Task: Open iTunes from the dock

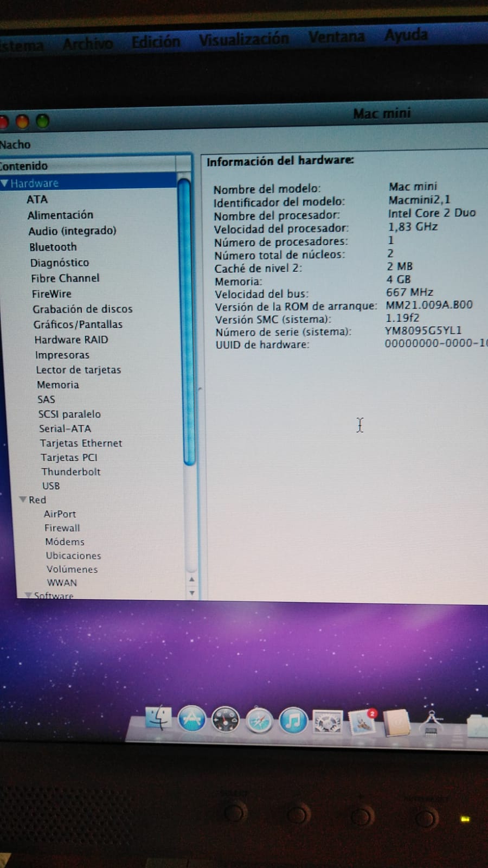Action: [293, 721]
